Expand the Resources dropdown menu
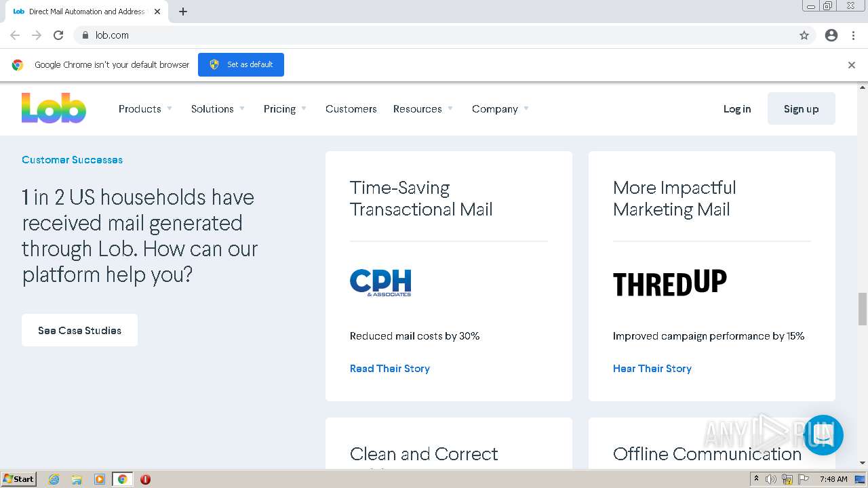Viewport: 868px width, 488px height. [423, 109]
